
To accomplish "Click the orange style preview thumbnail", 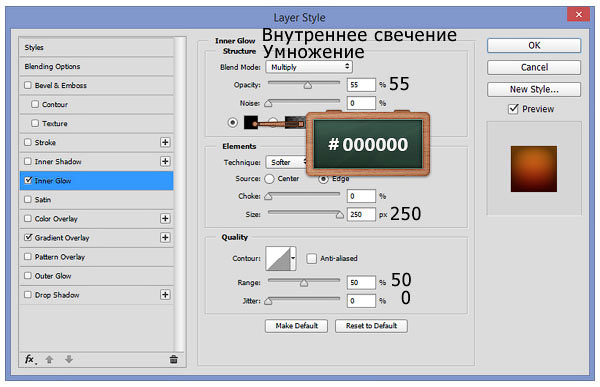I will [533, 169].
